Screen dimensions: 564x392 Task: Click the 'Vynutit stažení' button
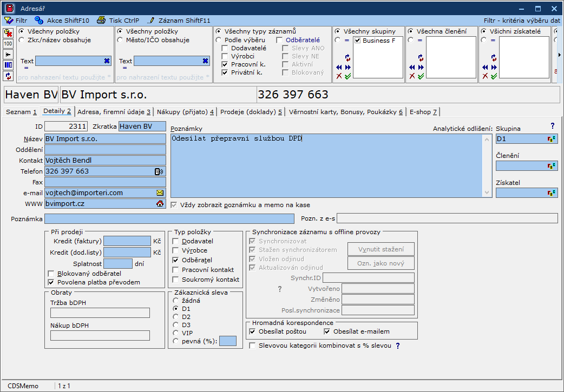381,249
